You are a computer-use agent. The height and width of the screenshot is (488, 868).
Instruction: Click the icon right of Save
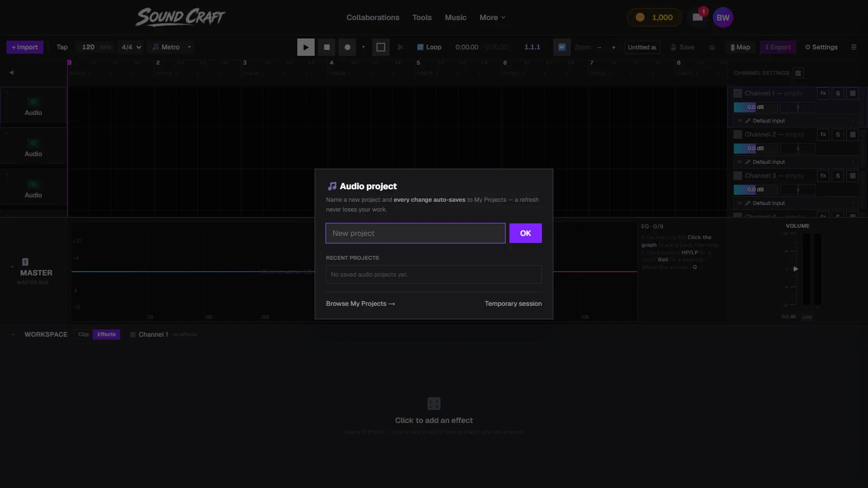click(x=712, y=47)
